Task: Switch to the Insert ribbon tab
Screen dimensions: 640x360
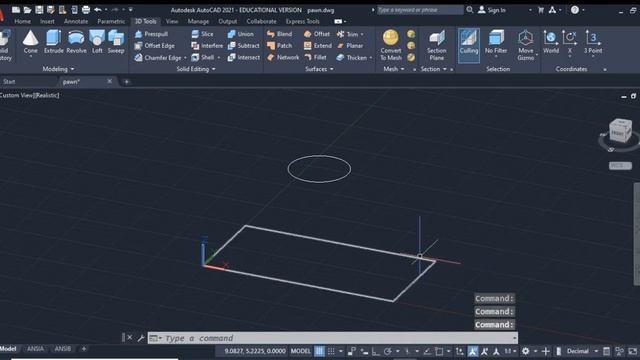Action: click(x=47, y=21)
